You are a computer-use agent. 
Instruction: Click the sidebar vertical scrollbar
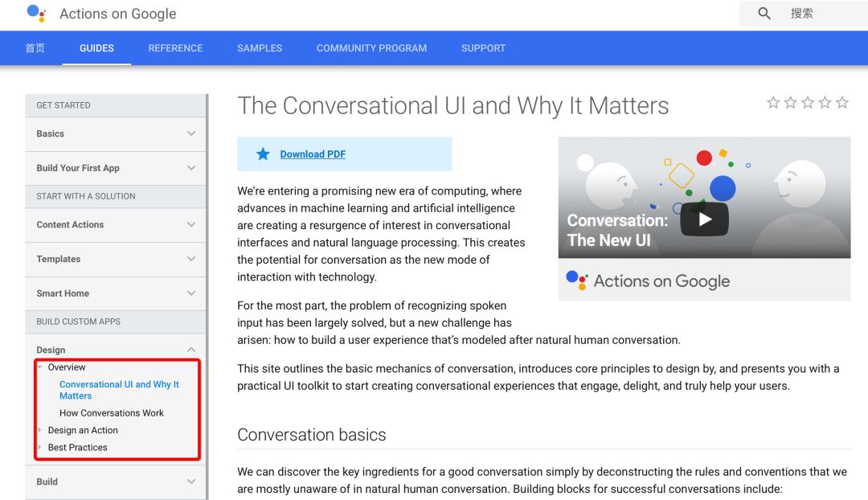207,297
